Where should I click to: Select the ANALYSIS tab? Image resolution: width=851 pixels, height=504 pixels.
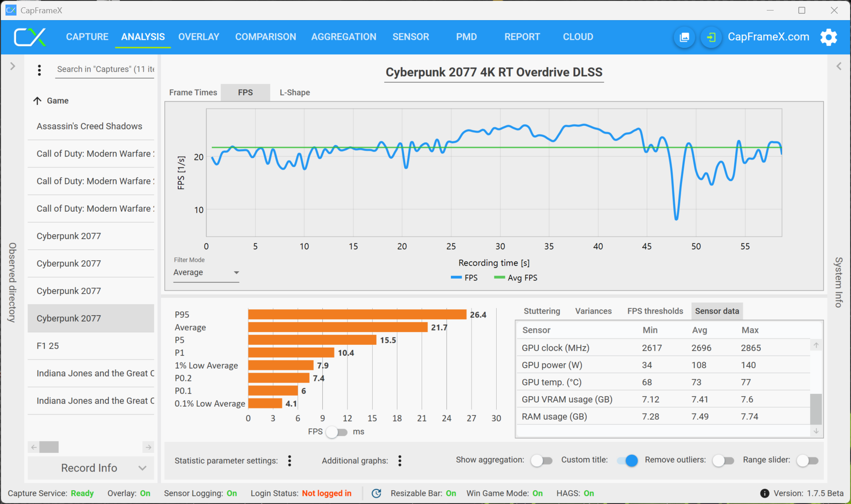click(x=143, y=37)
